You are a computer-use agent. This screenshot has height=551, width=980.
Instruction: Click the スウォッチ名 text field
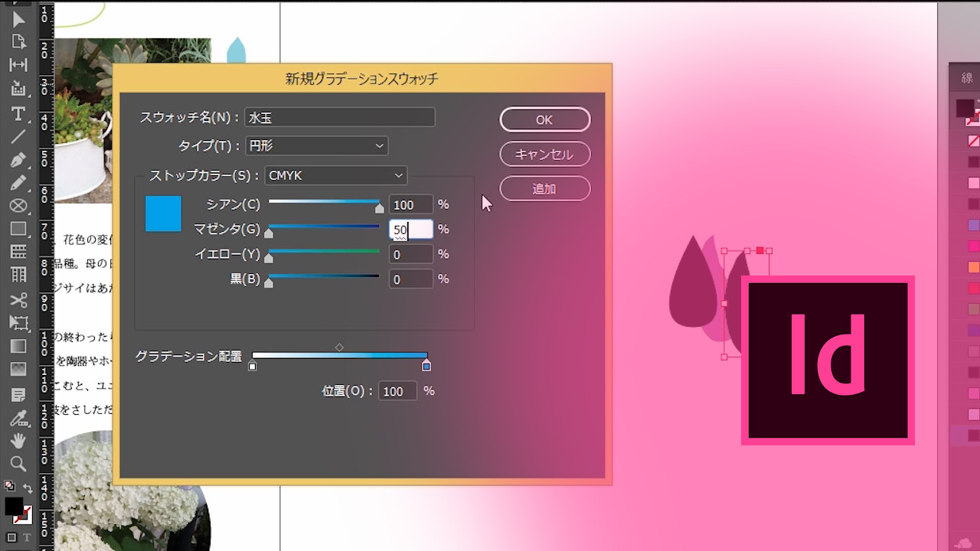point(339,118)
